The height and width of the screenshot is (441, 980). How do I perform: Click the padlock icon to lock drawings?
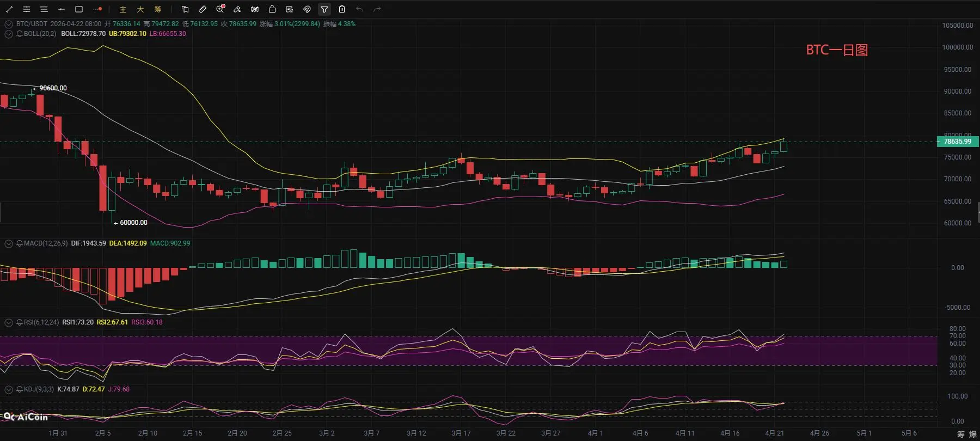click(272, 9)
